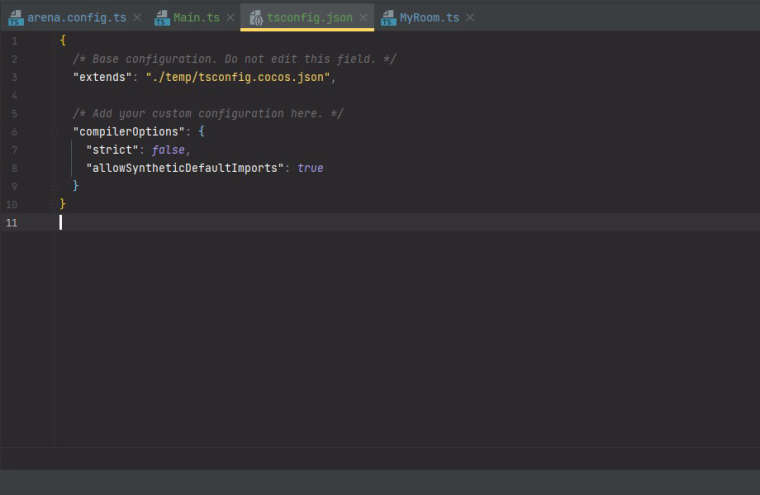Image resolution: width=760 pixels, height=495 pixels.
Task: Click line number 6 in the gutter
Action: click(14, 131)
